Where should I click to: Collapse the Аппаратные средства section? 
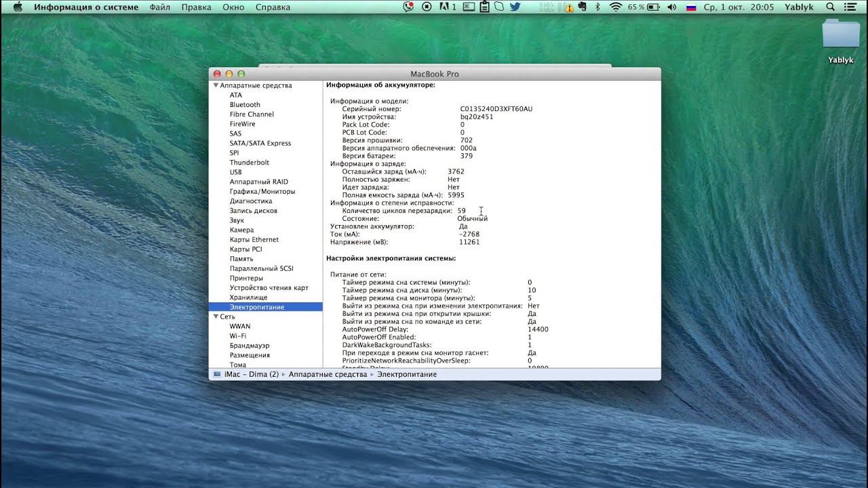[216, 86]
